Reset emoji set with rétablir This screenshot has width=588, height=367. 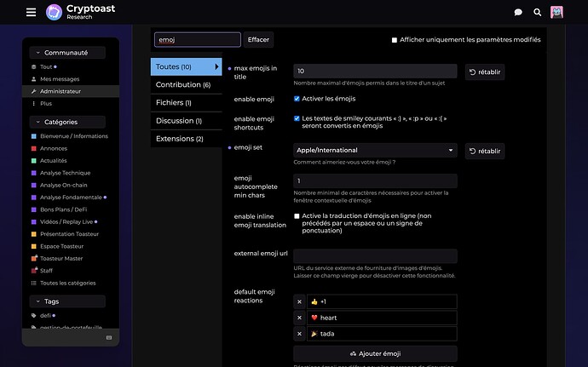coord(485,151)
